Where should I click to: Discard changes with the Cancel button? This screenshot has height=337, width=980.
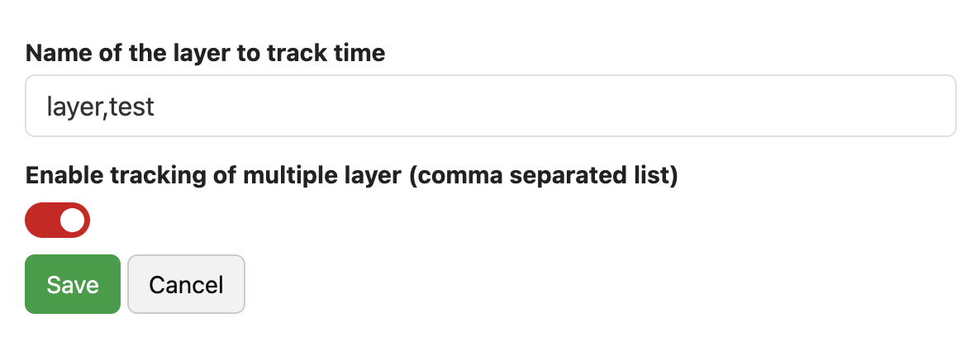click(186, 284)
